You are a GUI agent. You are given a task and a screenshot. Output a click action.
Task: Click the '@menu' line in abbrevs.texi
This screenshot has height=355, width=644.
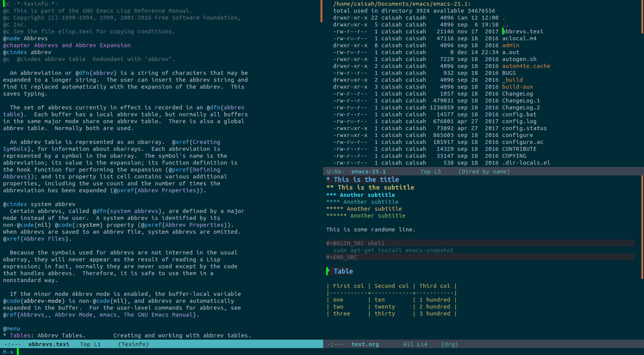tap(11, 329)
